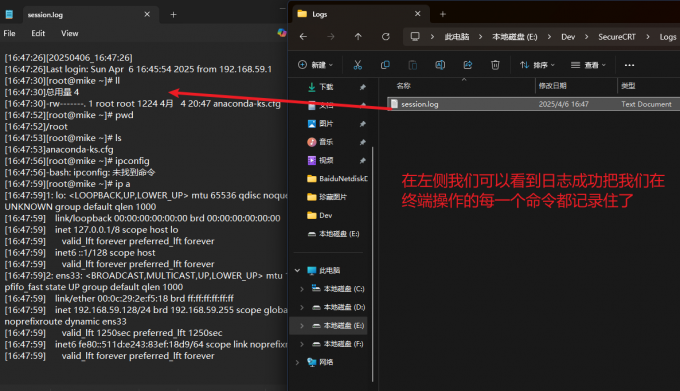Click the PC monitor icon in address bar
680x391 pixels.
click(415, 36)
